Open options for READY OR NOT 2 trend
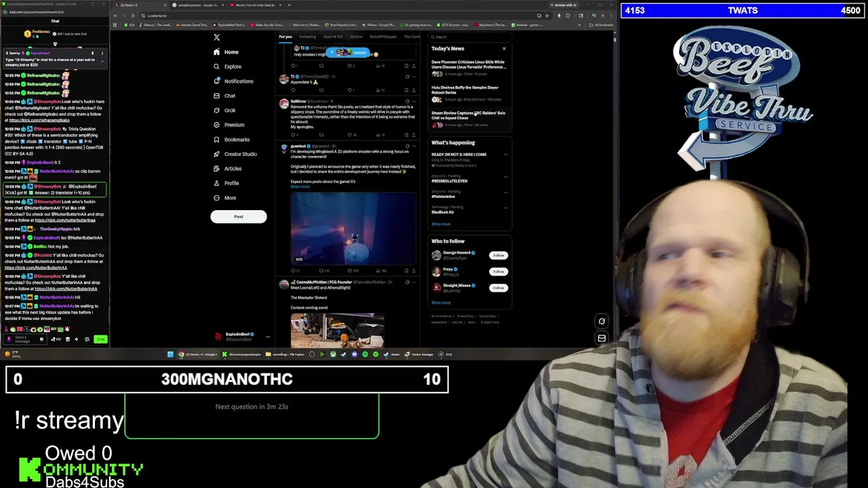This screenshot has width=868, height=488. [505, 155]
